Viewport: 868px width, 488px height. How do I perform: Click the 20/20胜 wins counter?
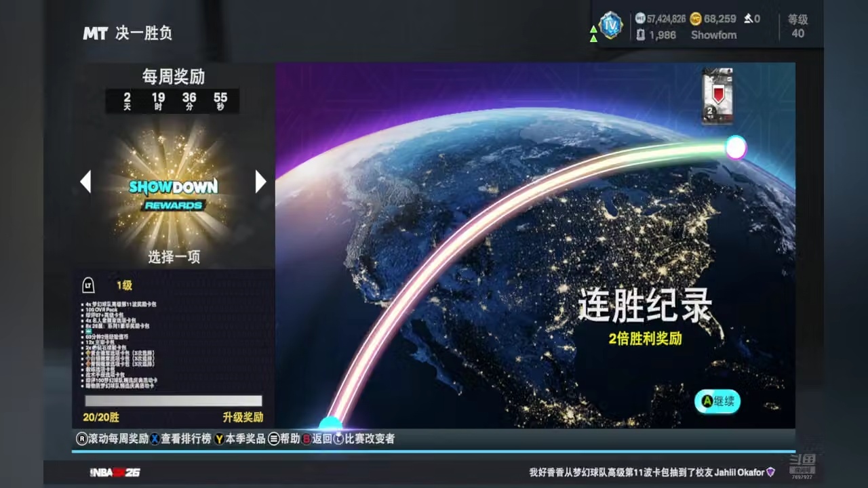[101, 417]
